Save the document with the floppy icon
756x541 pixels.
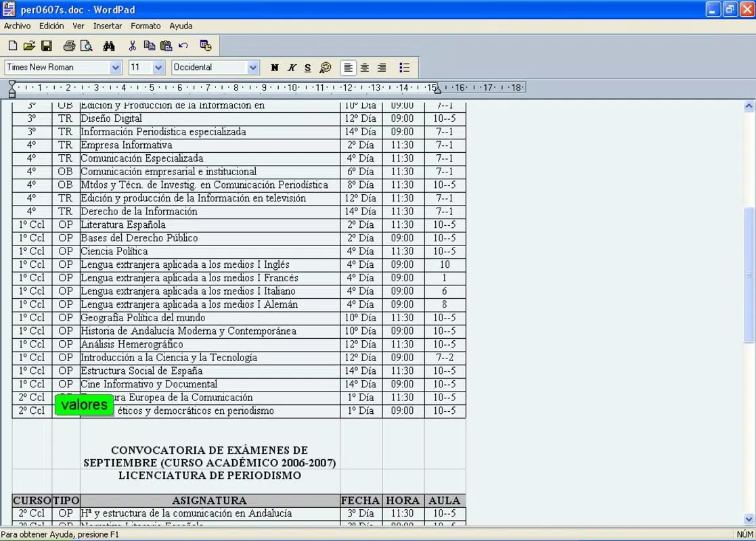pyautogui.click(x=46, y=46)
